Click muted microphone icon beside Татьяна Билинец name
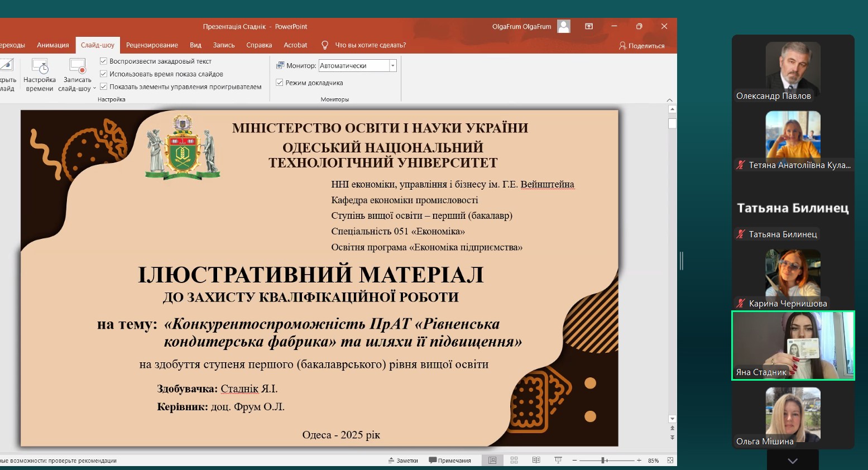The image size is (868, 470). click(x=741, y=234)
